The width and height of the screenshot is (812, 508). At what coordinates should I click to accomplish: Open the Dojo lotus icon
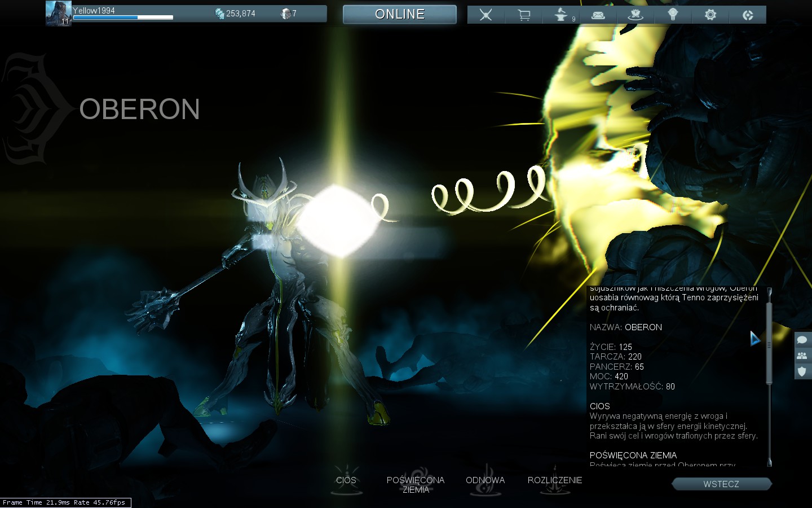click(x=636, y=15)
